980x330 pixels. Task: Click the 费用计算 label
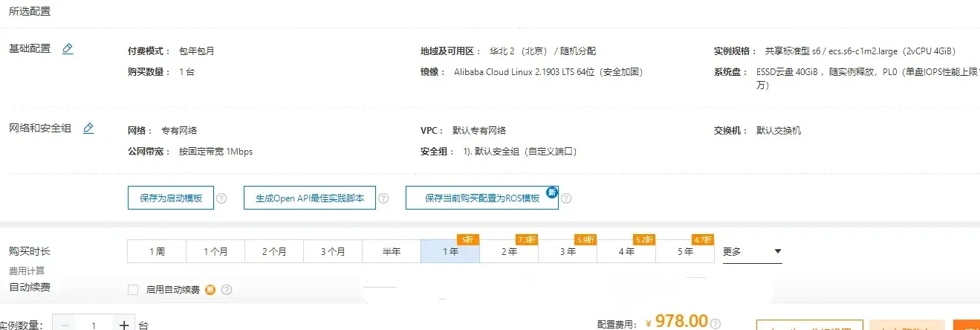27,271
